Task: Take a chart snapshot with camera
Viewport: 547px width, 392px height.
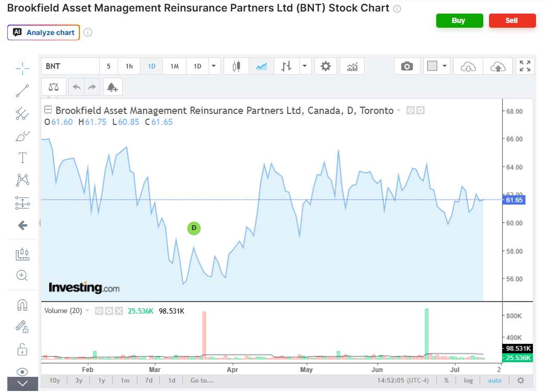Action: pyautogui.click(x=407, y=66)
